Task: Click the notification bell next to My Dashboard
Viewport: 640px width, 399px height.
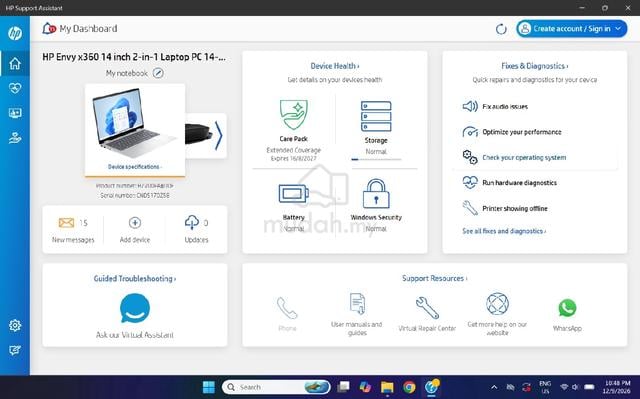Action: click(49, 28)
